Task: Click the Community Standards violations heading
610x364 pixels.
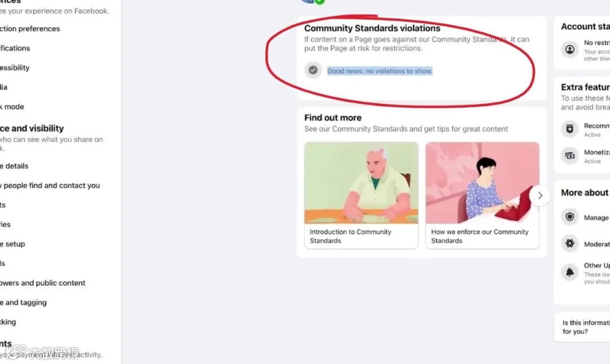Action: tap(372, 28)
